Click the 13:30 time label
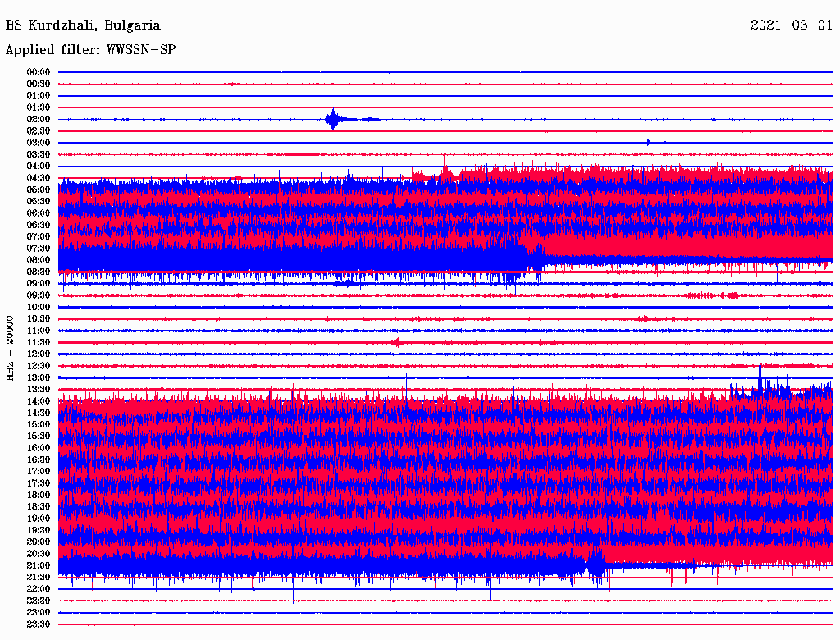The height and width of the screenshot is (640, 840). pyautogui.click(x=39, y=389)
